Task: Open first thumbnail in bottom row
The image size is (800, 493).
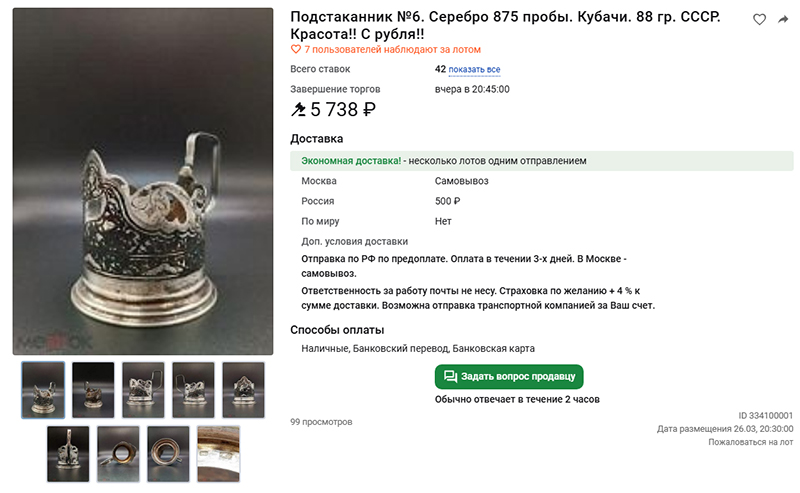Action: point(68,454)
